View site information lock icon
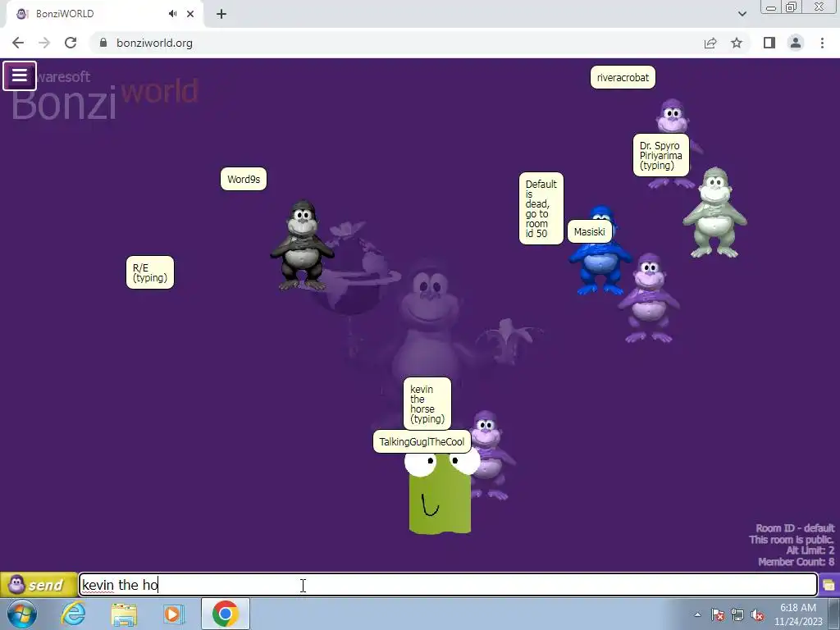 click(103, 43)
